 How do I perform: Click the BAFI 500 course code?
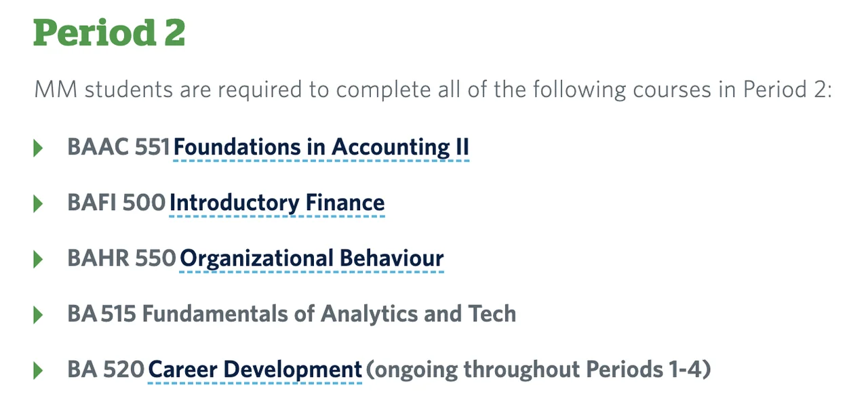116,203
